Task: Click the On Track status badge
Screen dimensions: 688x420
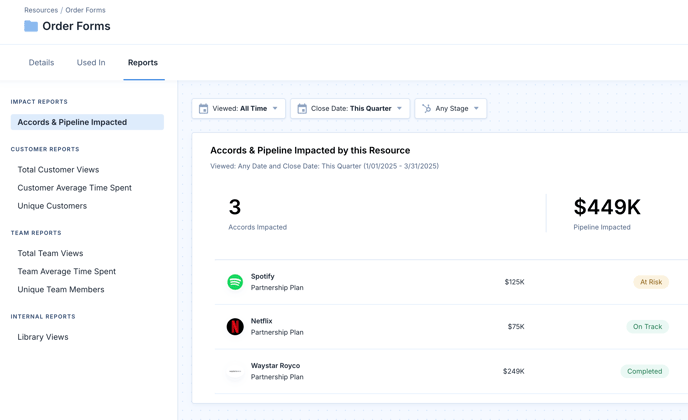Action: (647, 327)
